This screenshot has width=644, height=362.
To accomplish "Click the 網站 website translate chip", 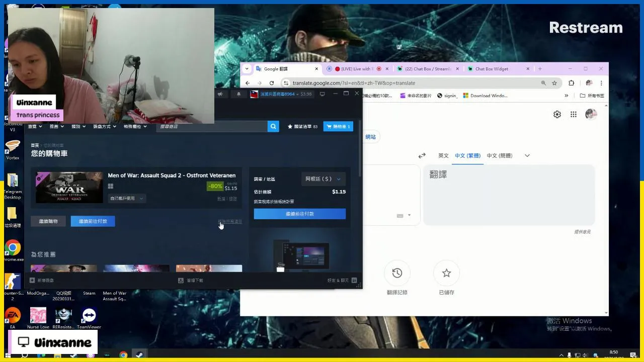I will [x=371, y=137].
